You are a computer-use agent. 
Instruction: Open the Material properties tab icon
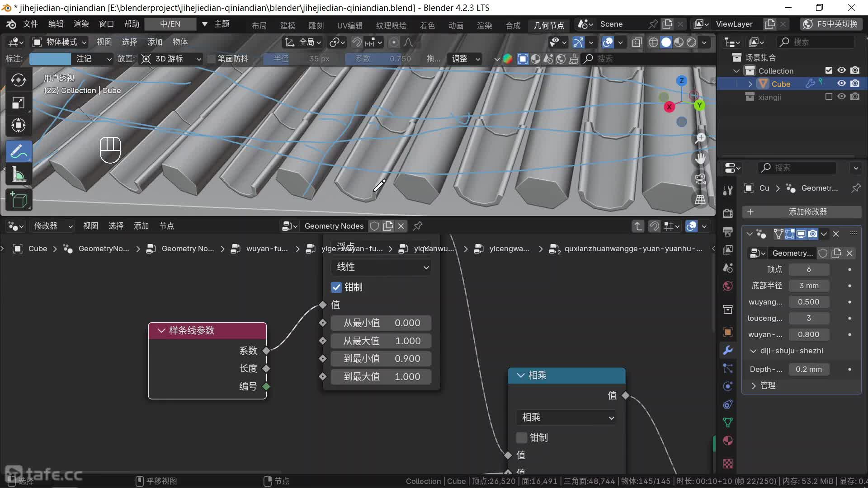(728, 441)
